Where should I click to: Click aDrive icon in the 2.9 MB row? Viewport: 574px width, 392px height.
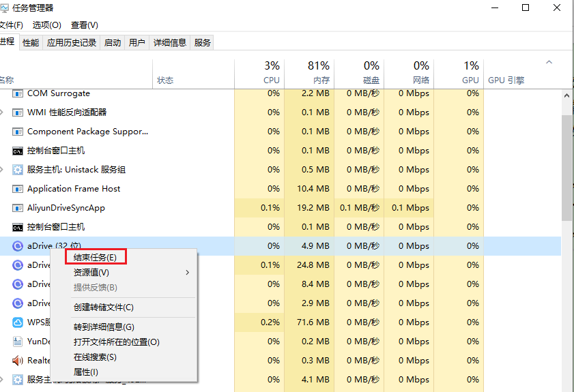(18, 303)
